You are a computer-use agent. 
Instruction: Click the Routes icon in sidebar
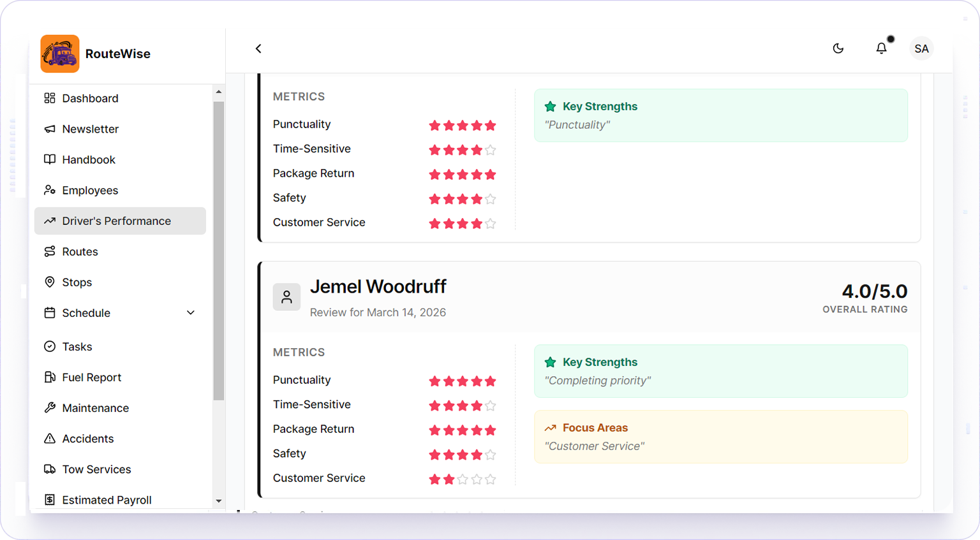pos(50,252)
